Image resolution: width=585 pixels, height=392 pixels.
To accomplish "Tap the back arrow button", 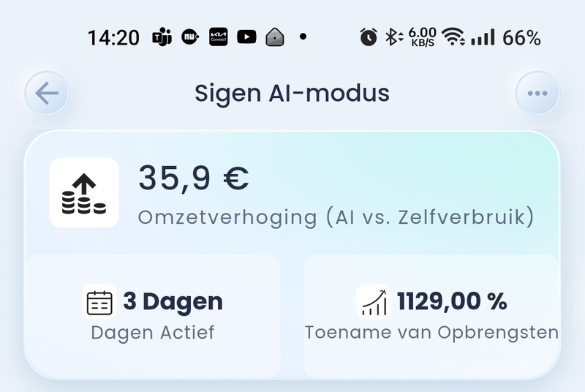I will (47, 94).
